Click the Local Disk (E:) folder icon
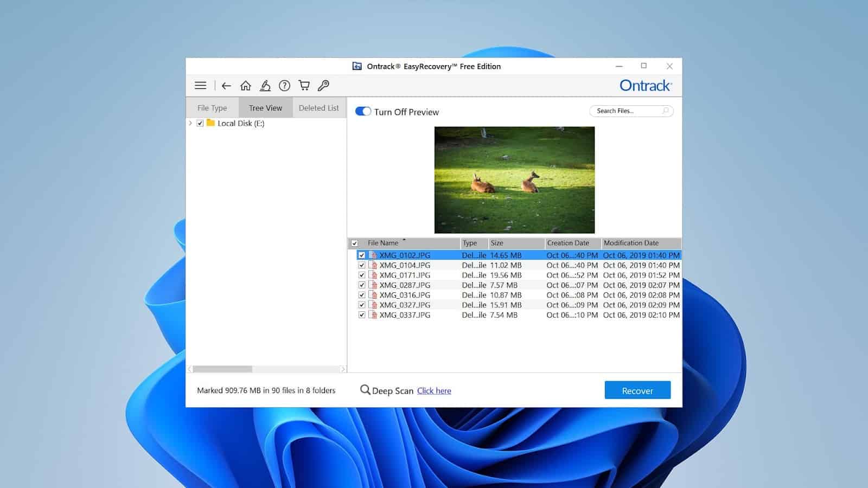The image size is (868, 488). click(x=210, y=123)
